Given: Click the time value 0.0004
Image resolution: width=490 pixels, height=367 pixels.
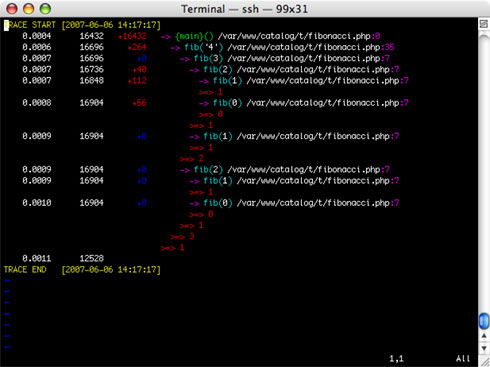Looking at the screenshot, I should (37, 36).
